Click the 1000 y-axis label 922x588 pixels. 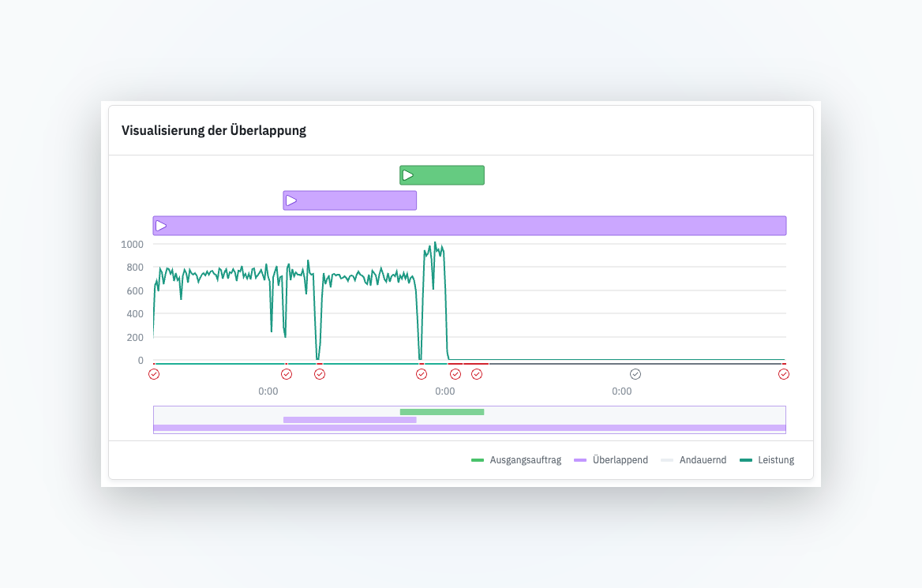pos(133,244)
